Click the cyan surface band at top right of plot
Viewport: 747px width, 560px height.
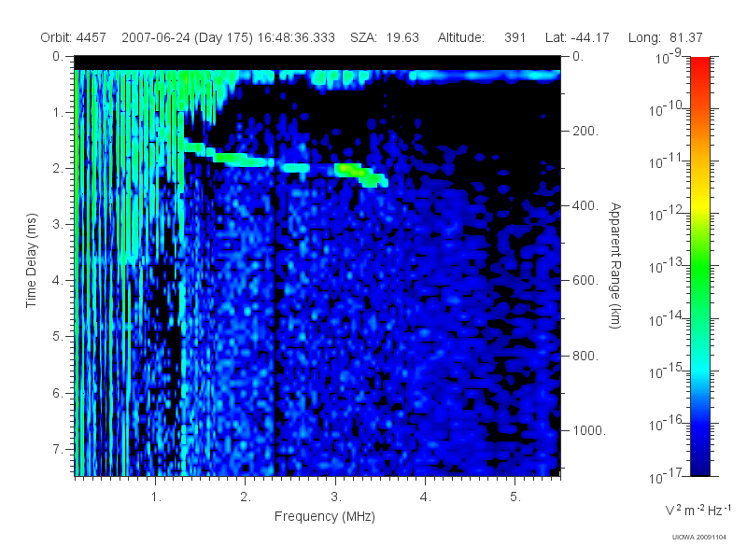(x=484, y=76)
